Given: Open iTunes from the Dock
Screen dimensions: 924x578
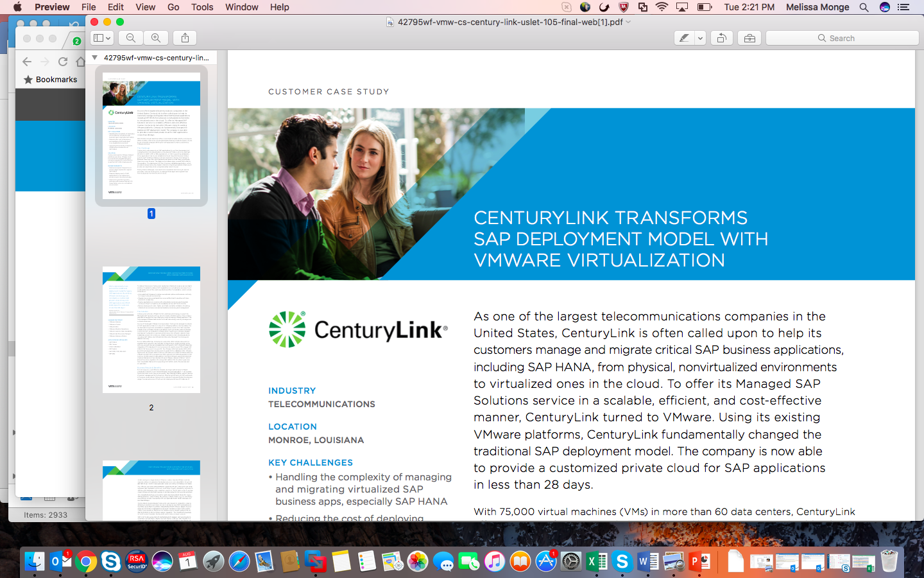Looking at the screenshot, I should (x=494, y=561).
